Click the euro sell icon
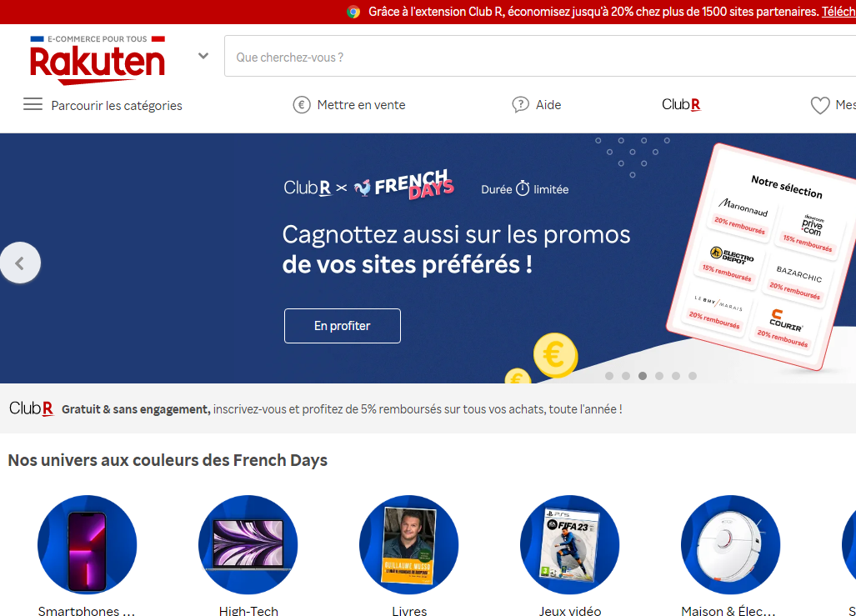The width and height of the screenshot is (856, 616). (302, 105)
